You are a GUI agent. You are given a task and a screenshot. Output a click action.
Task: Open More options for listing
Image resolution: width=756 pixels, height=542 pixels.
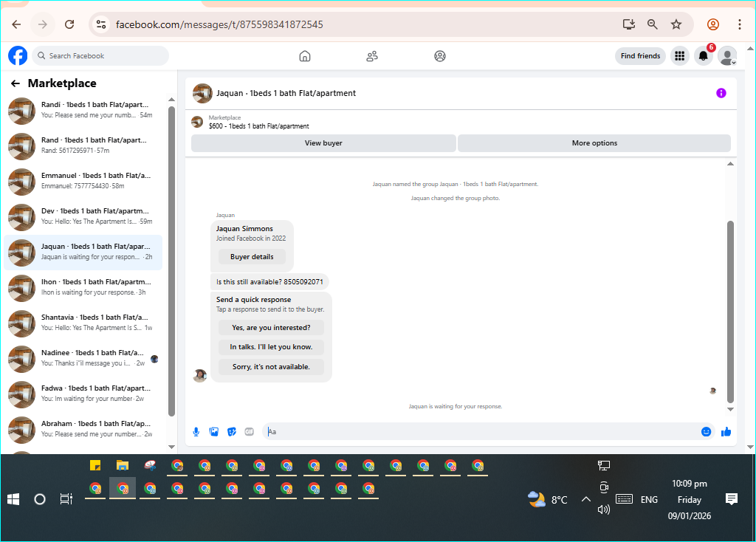tap(594, 143)
